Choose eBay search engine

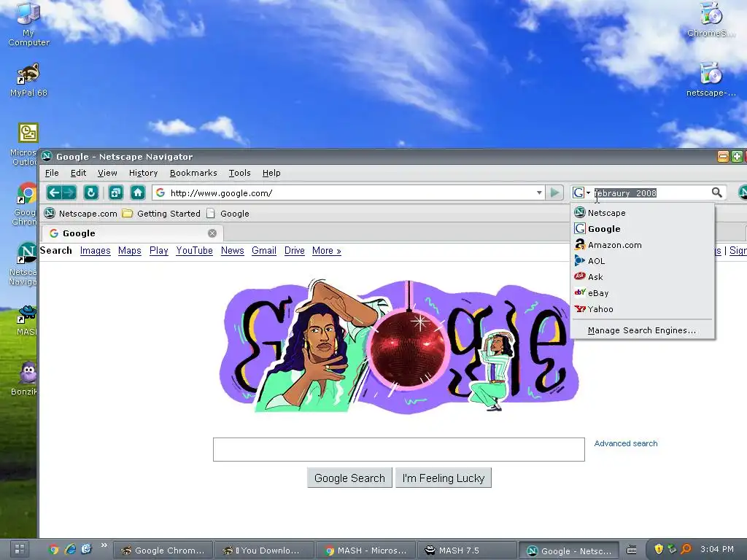642,293
